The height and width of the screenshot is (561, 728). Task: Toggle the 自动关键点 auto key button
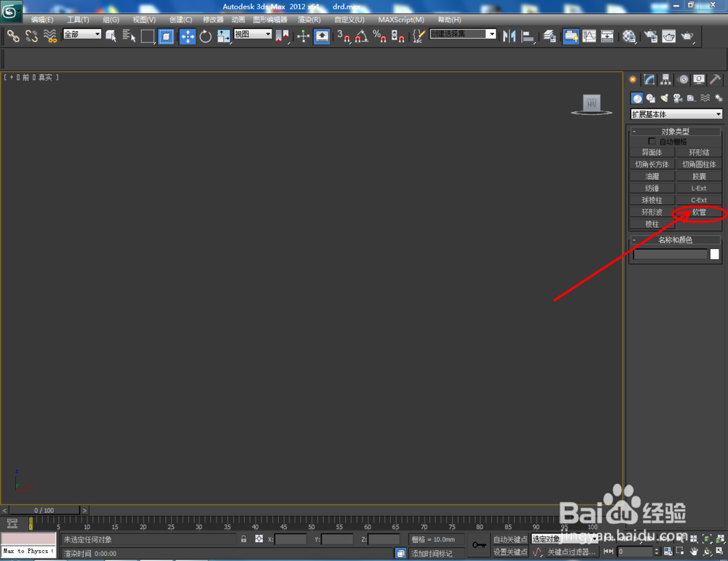click(x=510, y=539)
